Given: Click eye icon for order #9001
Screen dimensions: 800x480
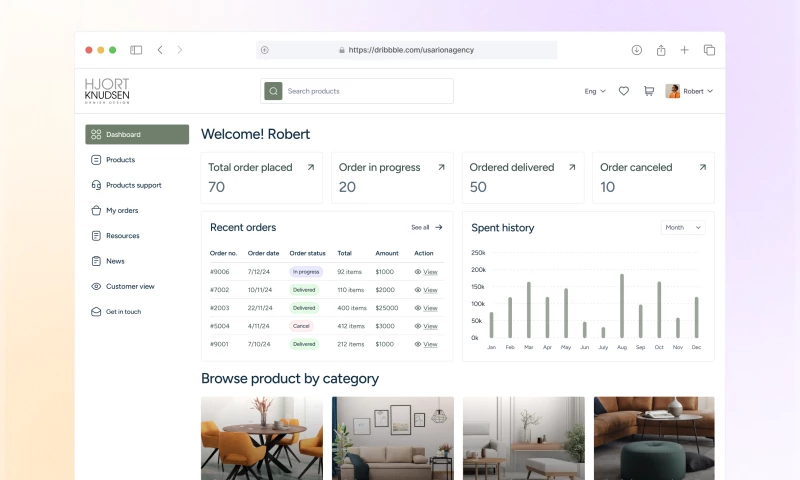Looking at the screenshot, I should [x=418, y=344].
